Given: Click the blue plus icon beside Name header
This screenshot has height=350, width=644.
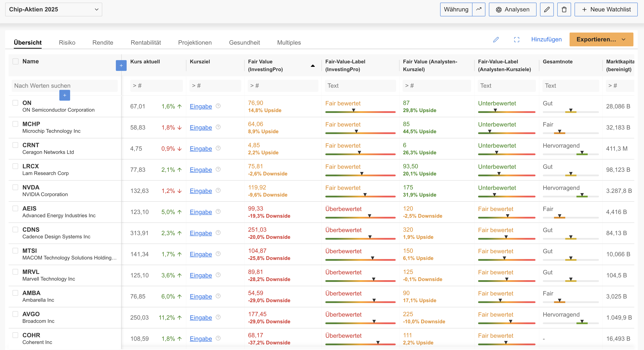Looking at the screenshot, I should 121,66.
